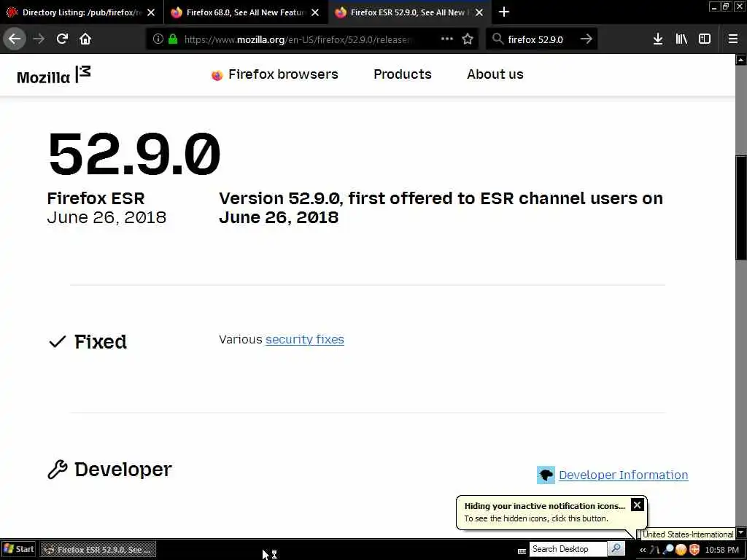Click the search bar magnifier icon

[498, 39]
